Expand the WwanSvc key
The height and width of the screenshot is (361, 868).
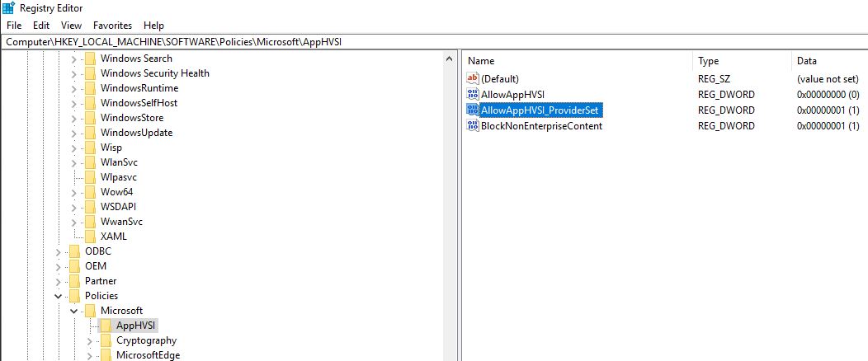click(73, 223)
